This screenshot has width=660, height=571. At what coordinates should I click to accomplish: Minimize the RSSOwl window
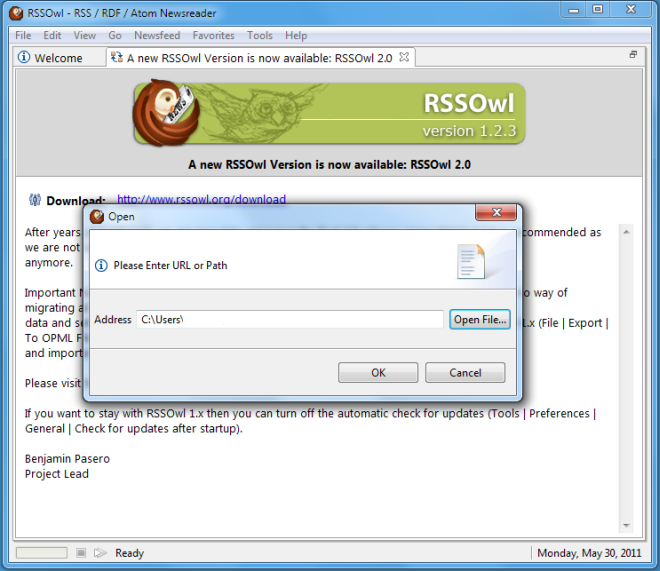[x=574, y=10]
